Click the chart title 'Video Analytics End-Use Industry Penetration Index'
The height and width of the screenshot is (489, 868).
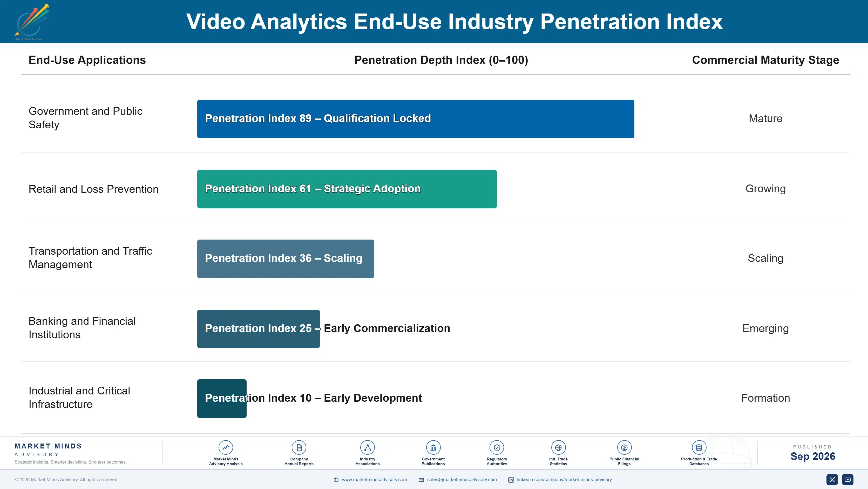click(454, 22)
